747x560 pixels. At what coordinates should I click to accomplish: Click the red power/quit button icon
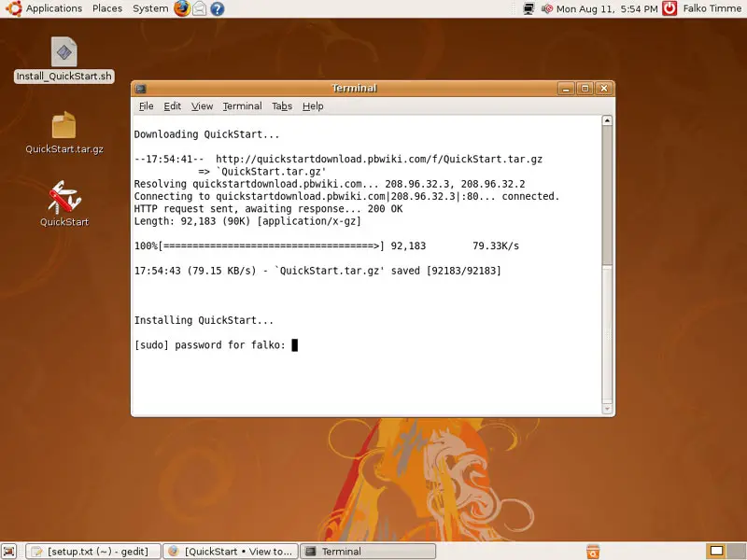click(669, 8)
